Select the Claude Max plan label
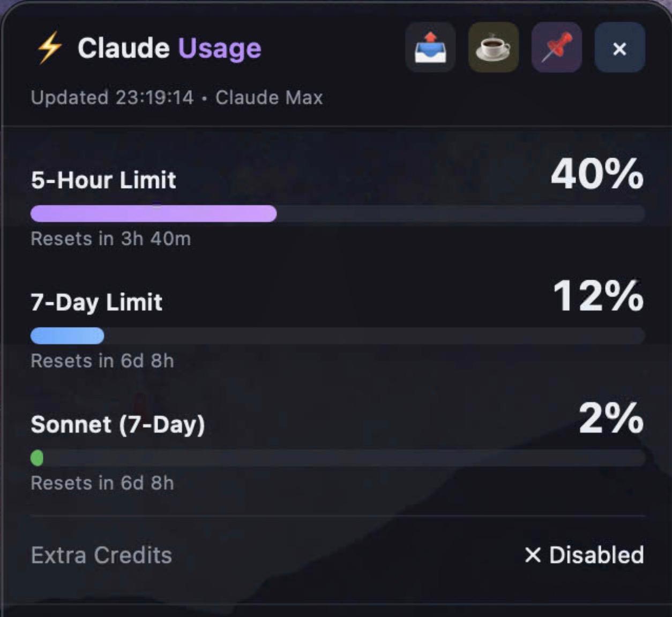This screenshot has width=672, height=617. pos(269,98)
